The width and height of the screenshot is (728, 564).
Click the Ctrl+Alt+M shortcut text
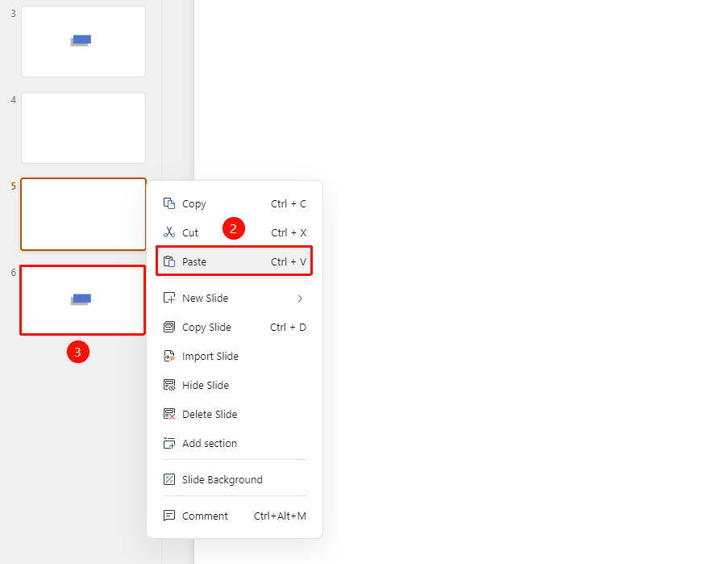click(280, 516)
